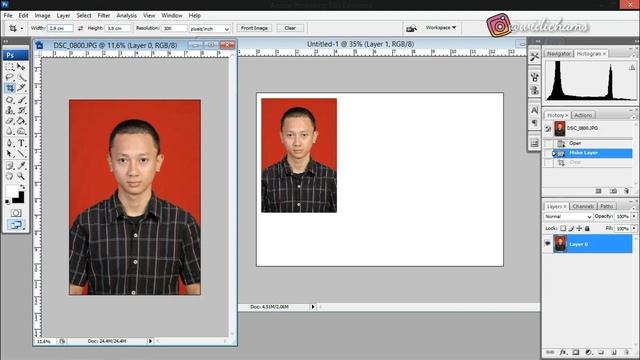Image resolution: width=640 pixels, height=360 pixels.
Task: Open Crop tool preset picker arrow
Action: 22,29
